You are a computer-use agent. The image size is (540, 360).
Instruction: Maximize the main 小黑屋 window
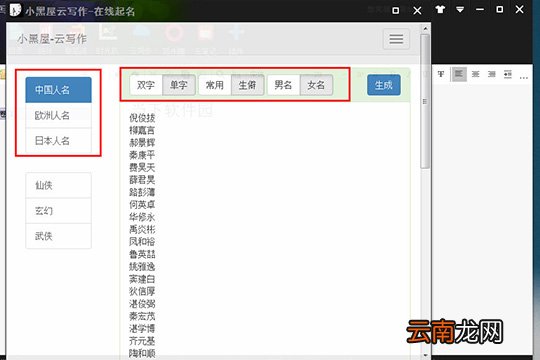pyautogui.click(x=499, y=9)
